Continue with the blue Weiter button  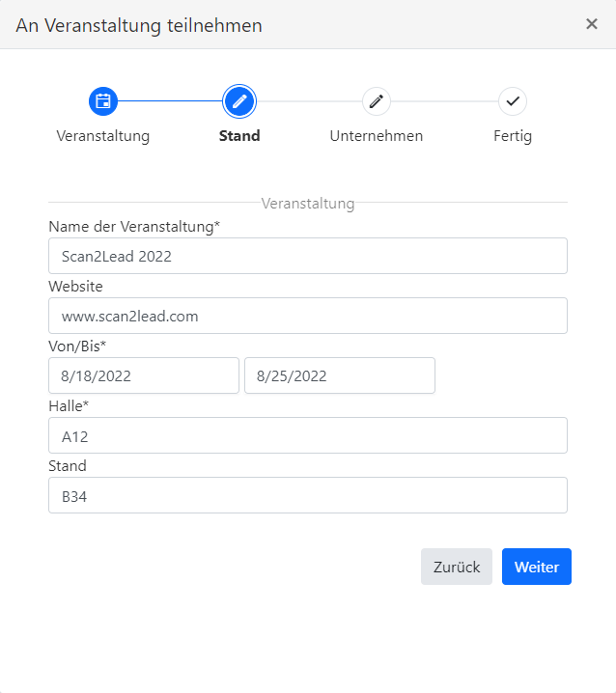[x=537, y=567]
